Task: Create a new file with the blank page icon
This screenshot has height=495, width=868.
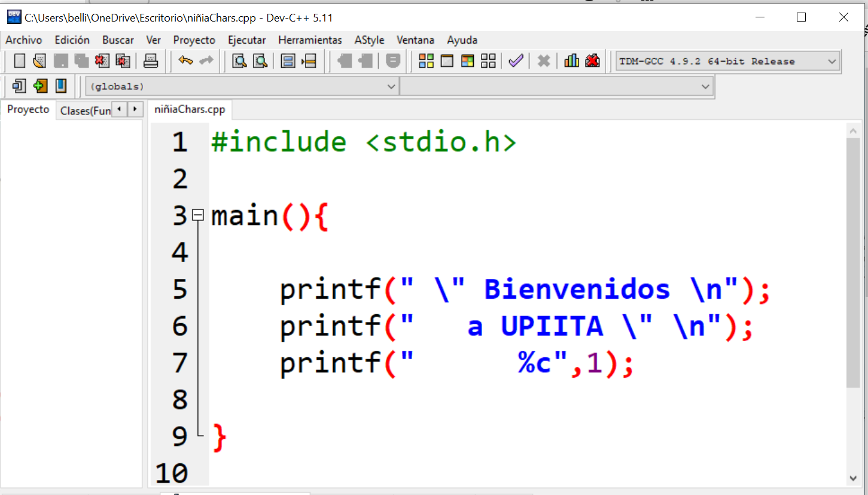Action: (20, 61)
